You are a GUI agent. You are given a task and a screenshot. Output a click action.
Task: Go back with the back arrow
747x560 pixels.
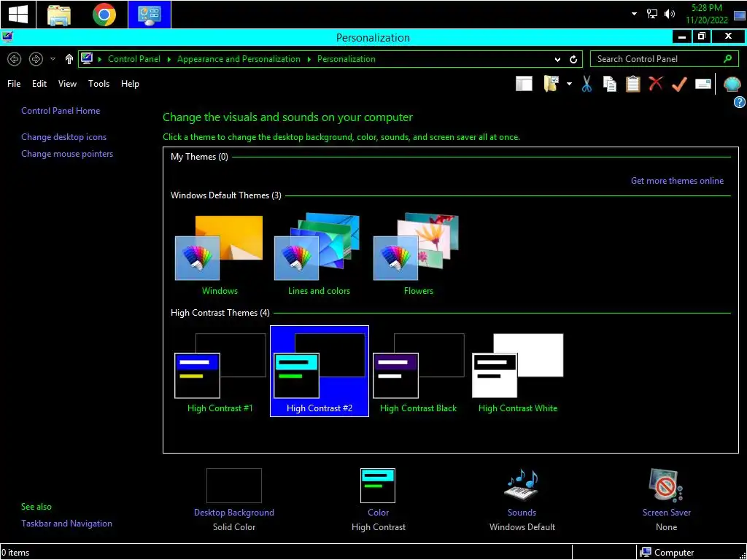click(15, 59)
